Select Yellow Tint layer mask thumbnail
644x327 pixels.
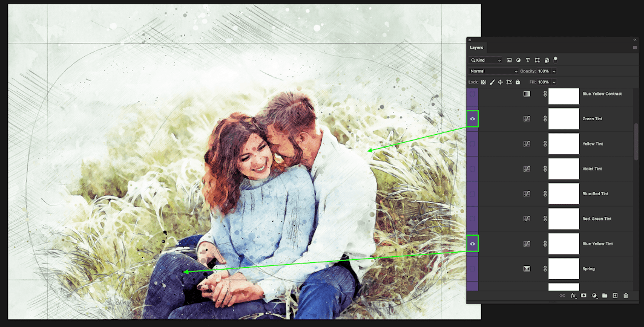[x=563, y=144]
